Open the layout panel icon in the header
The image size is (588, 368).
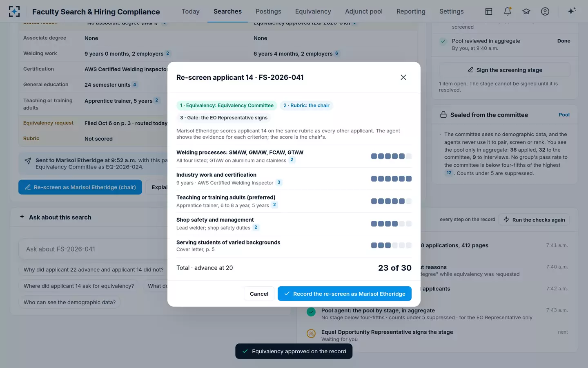pos(489,11)
